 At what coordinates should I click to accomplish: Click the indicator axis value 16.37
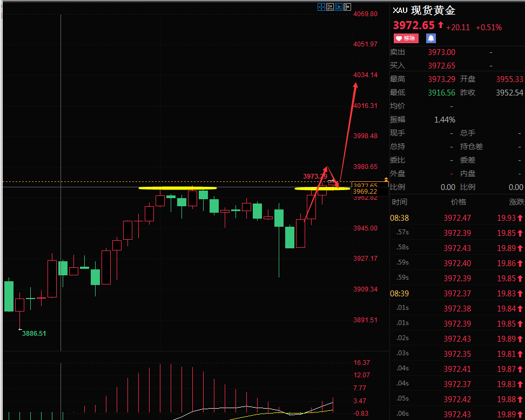pos(362,363)
